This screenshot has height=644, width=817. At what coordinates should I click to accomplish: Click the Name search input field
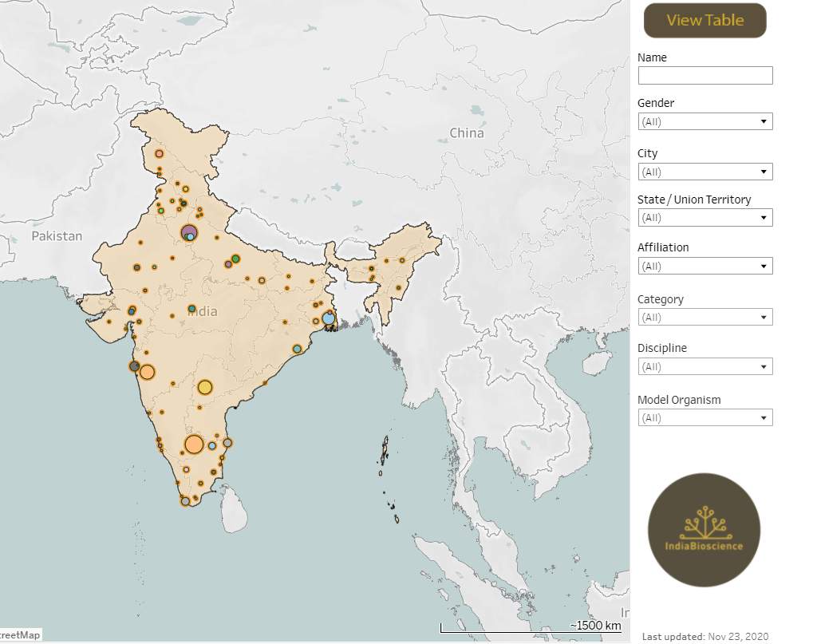(x=705, y=75)
